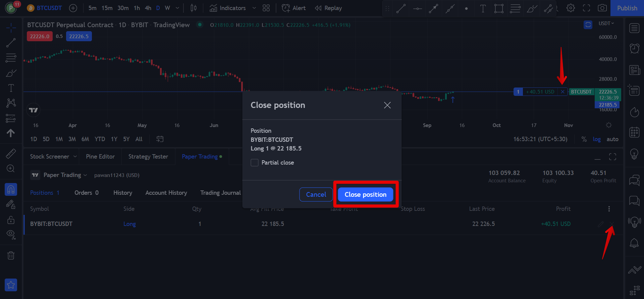644x299 pixels.
Task: Open the Watchlist panel icon
Action: [634, 28]
